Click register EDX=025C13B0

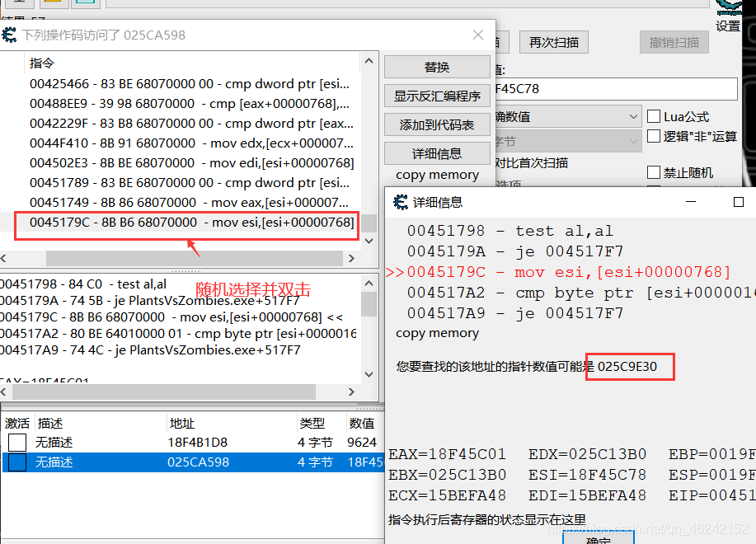[x=587, y=454]
